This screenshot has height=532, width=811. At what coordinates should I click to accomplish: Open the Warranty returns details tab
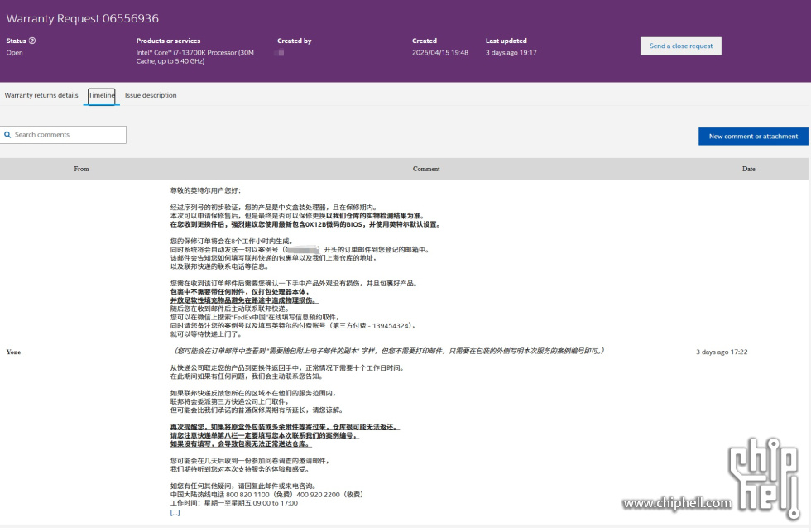pos(41,96)
